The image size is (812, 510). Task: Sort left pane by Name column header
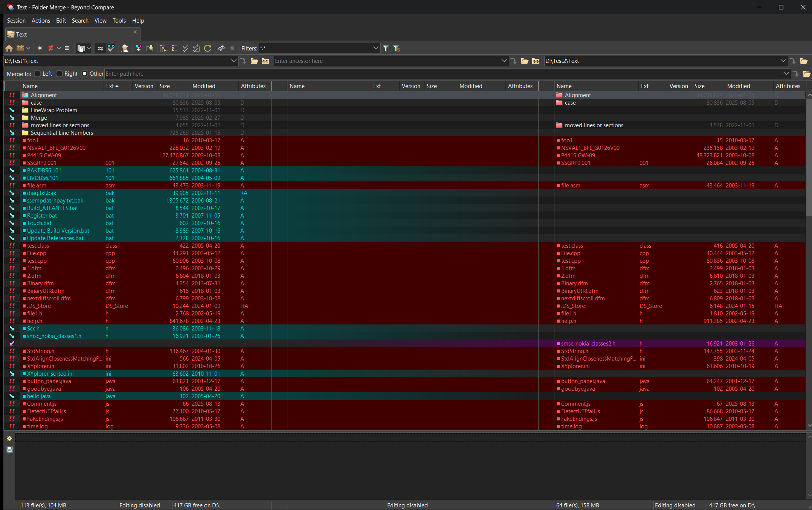click(62, 86)
